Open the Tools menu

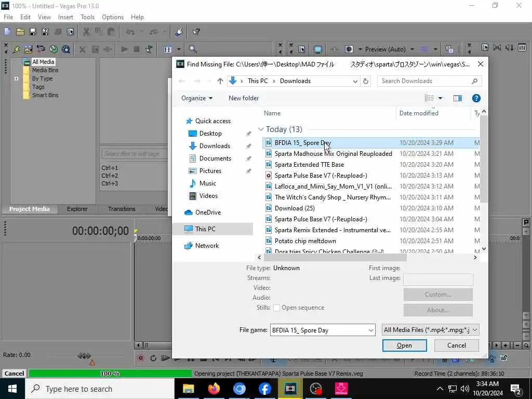(87, 17)
